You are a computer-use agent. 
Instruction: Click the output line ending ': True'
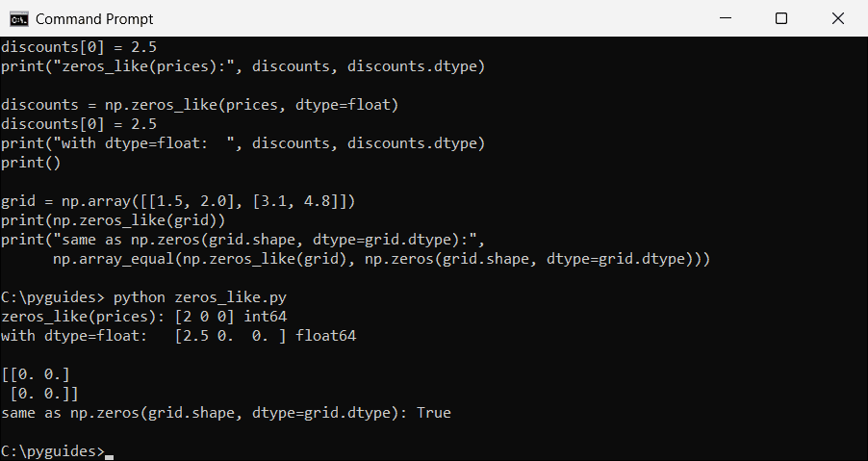226,413
